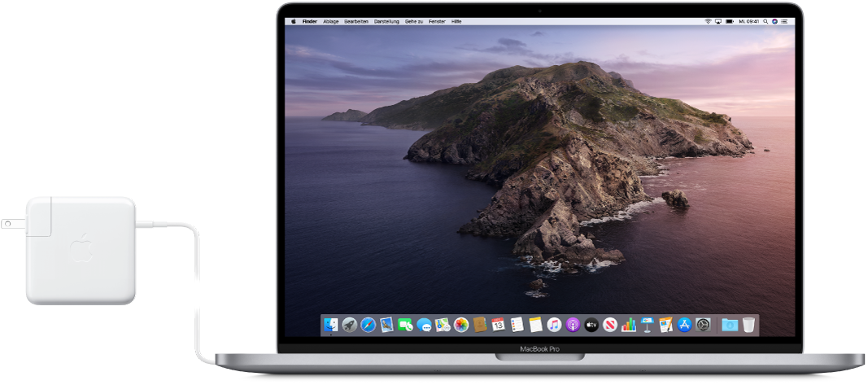Open the Ablage menu
868x385 pixels.
coord(330,21)
